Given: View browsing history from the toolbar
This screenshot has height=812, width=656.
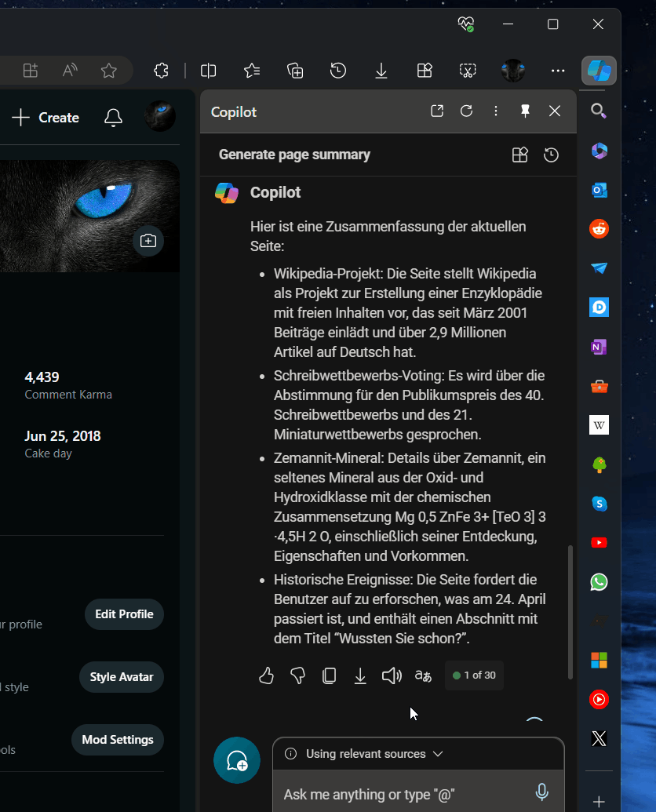Looking at the screenshot, I should pyautogui.click(x=337, y=71).
